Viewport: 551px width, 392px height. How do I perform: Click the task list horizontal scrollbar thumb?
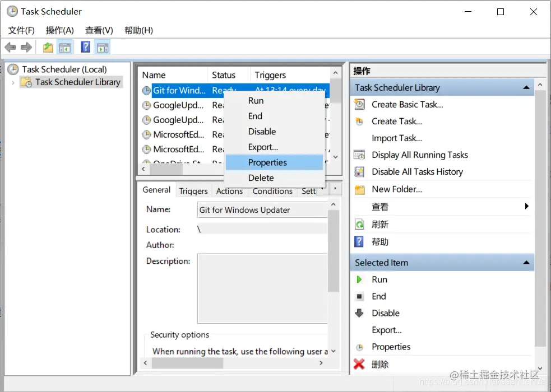coord(166,169)
